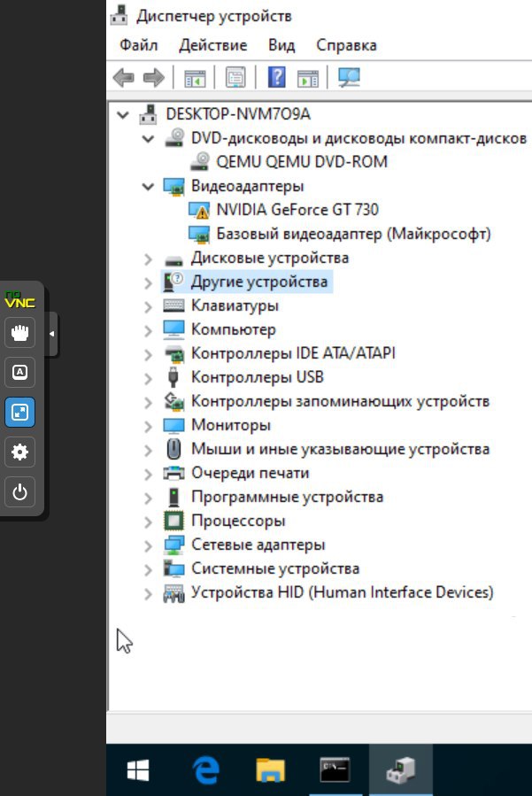This screenshot has width=532, height=796.
Task: Open Microsoft Edge from the taskbar
Action: coord(205,770)
